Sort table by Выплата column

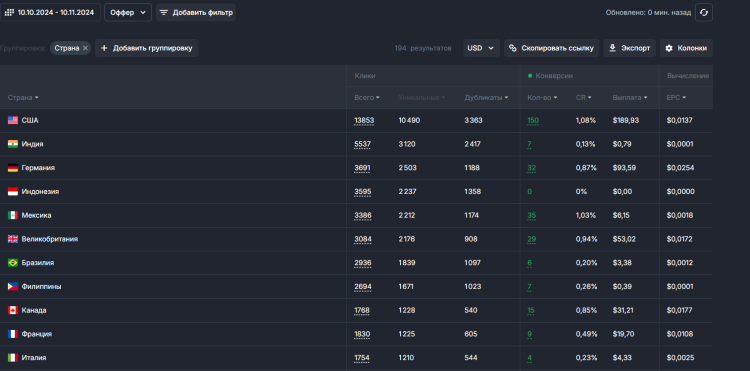pos(629,98)
